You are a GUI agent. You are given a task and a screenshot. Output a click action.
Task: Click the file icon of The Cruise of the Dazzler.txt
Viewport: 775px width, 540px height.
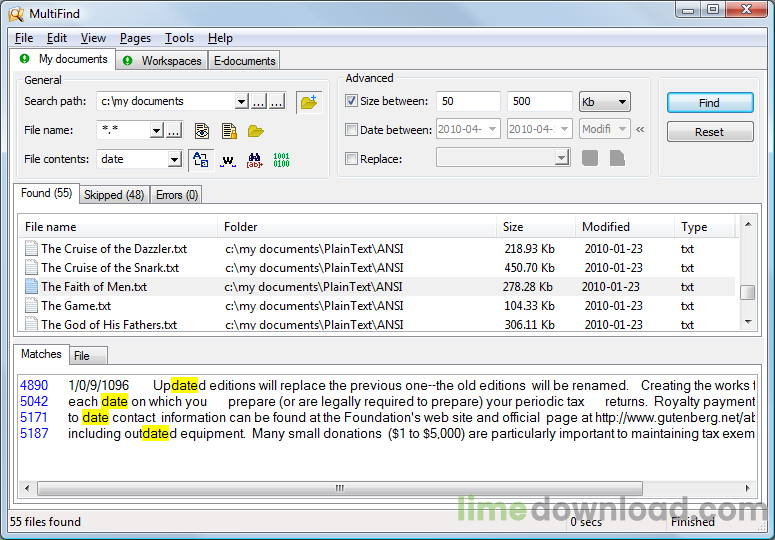[31, 248]
